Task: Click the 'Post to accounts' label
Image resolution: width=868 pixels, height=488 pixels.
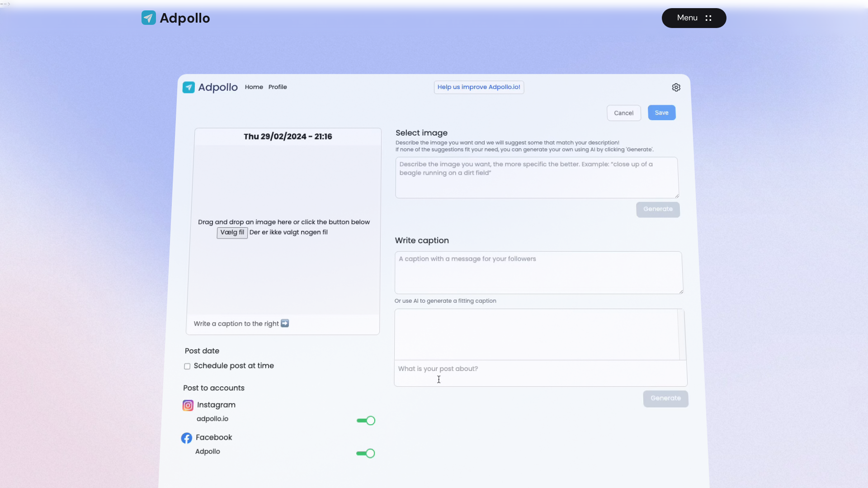Action: 214,388
